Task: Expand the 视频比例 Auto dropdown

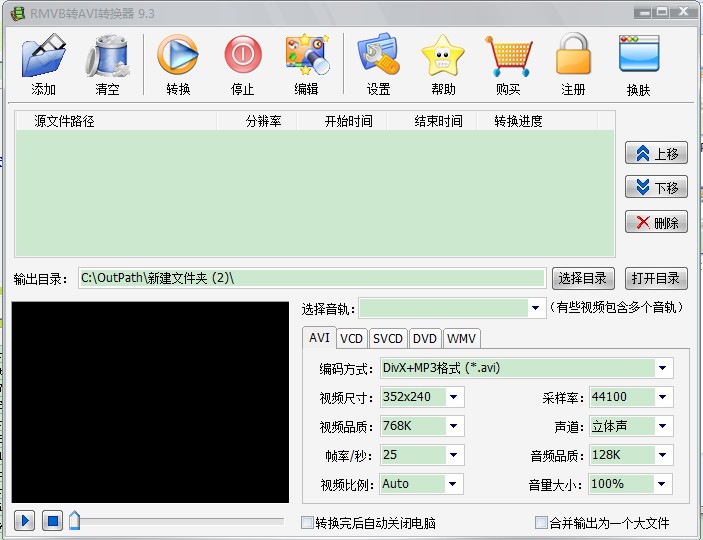Action: coord(453,484)
